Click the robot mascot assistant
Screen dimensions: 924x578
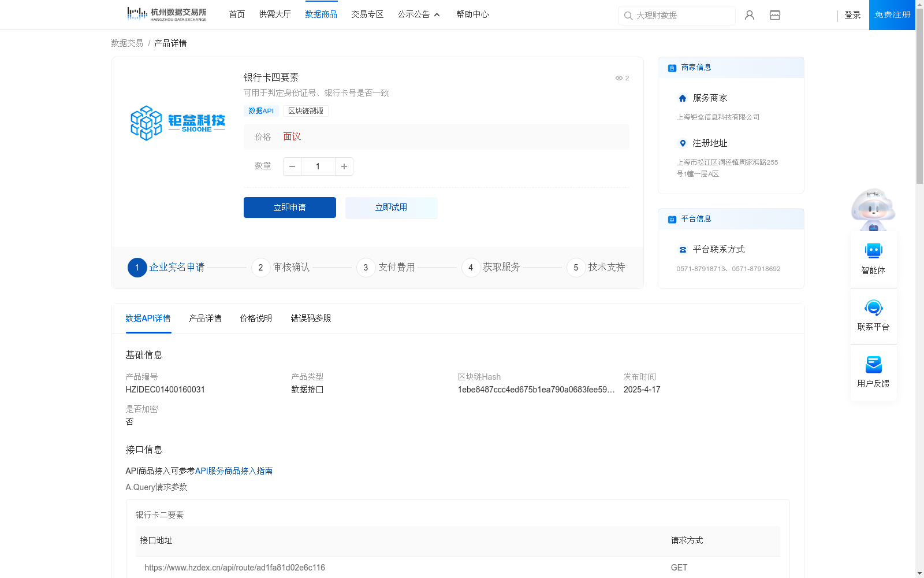[x=873, y=209]
